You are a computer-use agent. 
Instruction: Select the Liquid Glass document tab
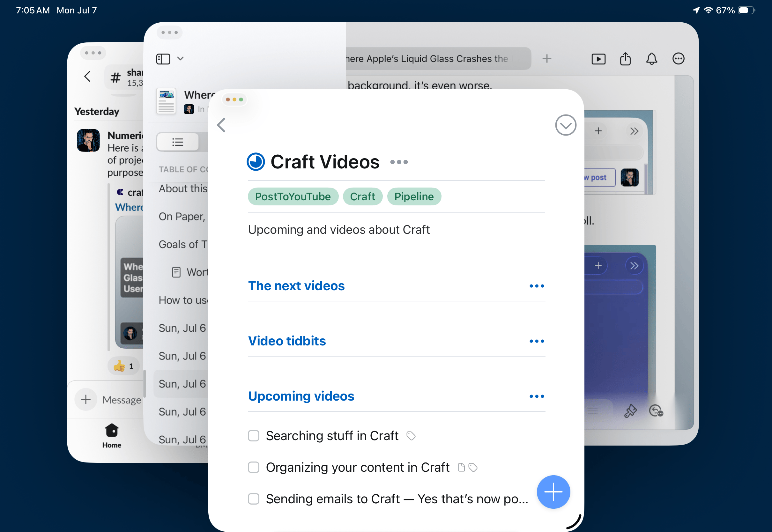pos(438,59)
